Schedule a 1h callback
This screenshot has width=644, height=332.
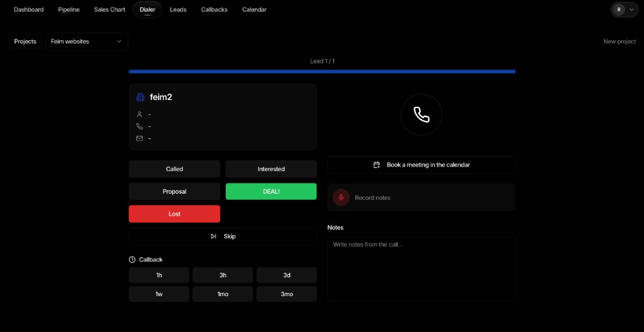coord(159,275)
